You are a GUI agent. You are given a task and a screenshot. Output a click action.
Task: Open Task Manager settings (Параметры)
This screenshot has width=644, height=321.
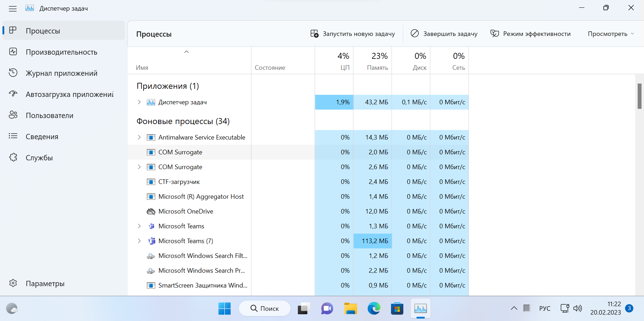tap(45, 284)
